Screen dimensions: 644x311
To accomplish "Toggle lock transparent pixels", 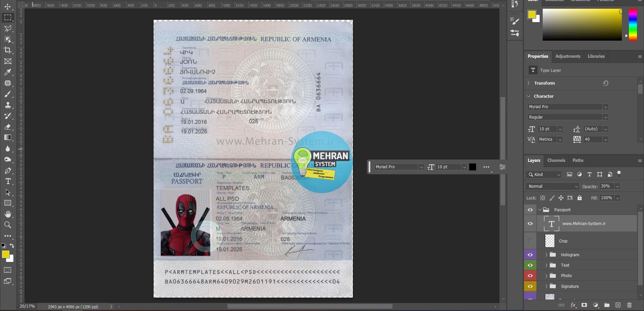I will click(x=543, y=198).
